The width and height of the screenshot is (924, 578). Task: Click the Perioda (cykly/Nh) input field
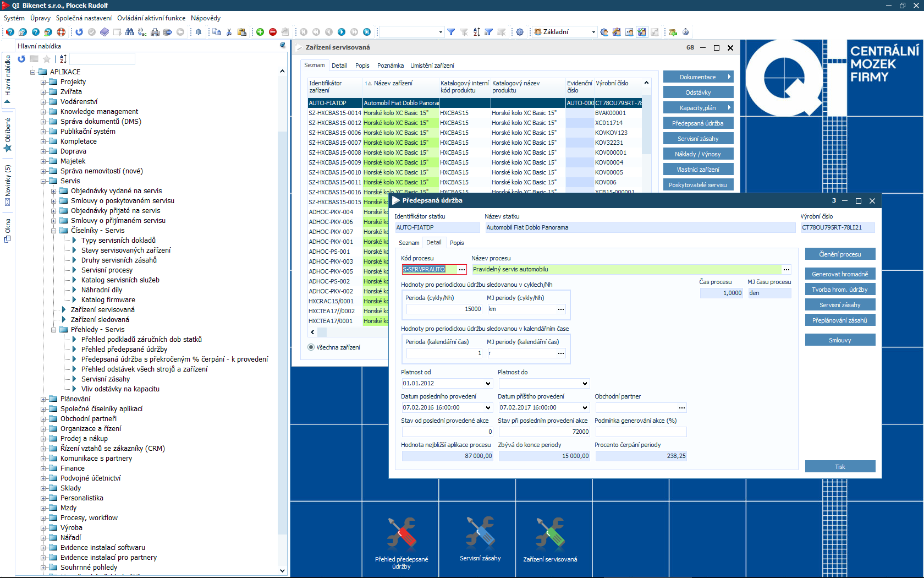click(444, 309)
